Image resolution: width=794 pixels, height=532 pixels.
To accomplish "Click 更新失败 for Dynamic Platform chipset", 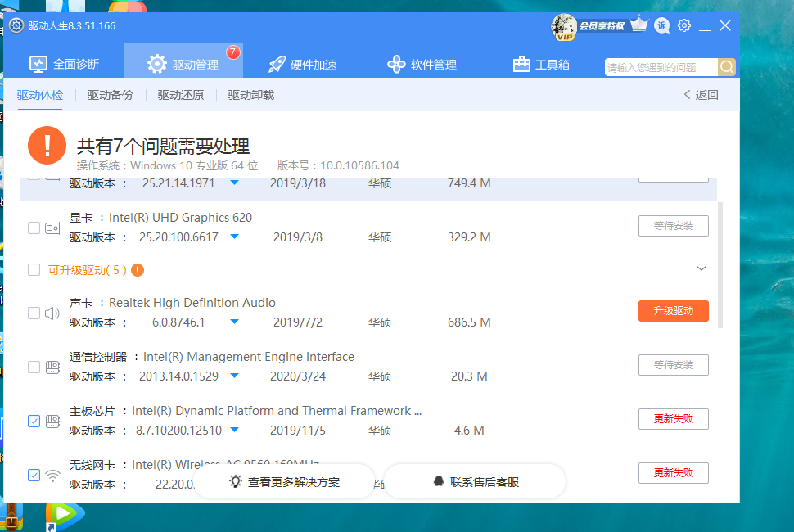I will [x=674, y=419].
